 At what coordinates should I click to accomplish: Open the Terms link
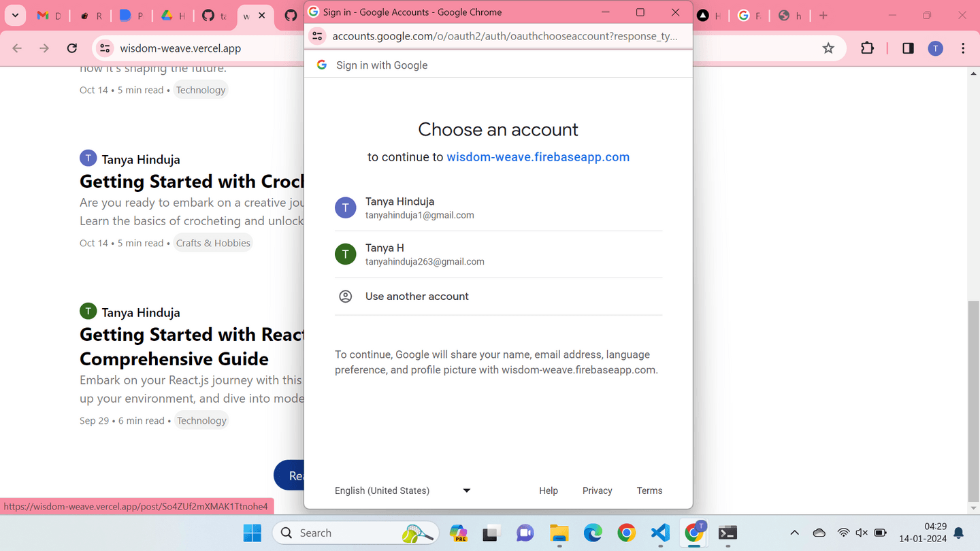point(649,490)
